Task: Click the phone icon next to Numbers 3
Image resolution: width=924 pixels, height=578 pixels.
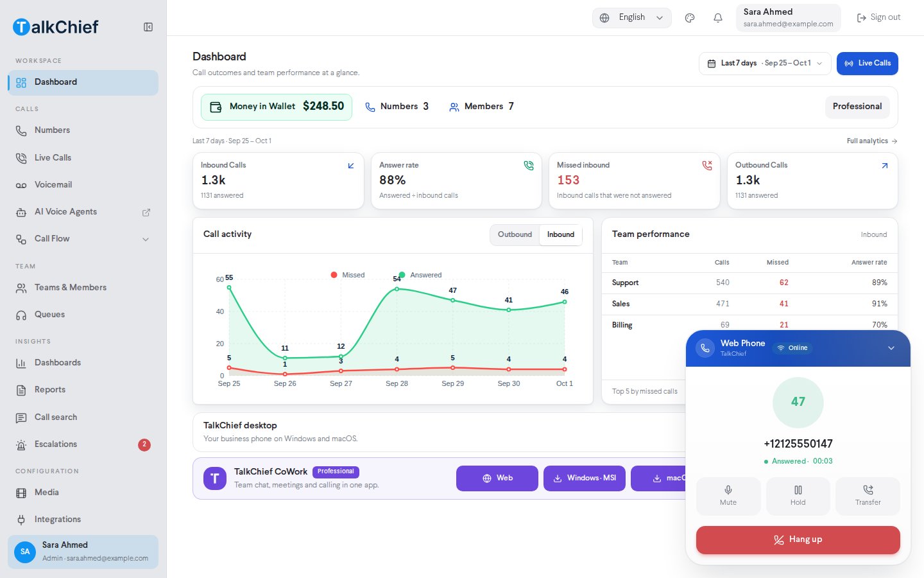Action: (x=370, y=107)
